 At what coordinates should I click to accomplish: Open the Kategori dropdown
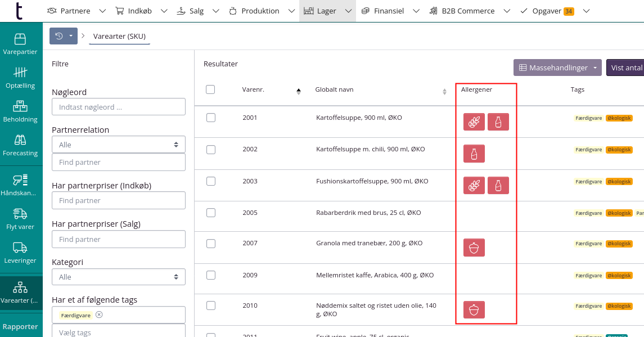click(118, 277)
